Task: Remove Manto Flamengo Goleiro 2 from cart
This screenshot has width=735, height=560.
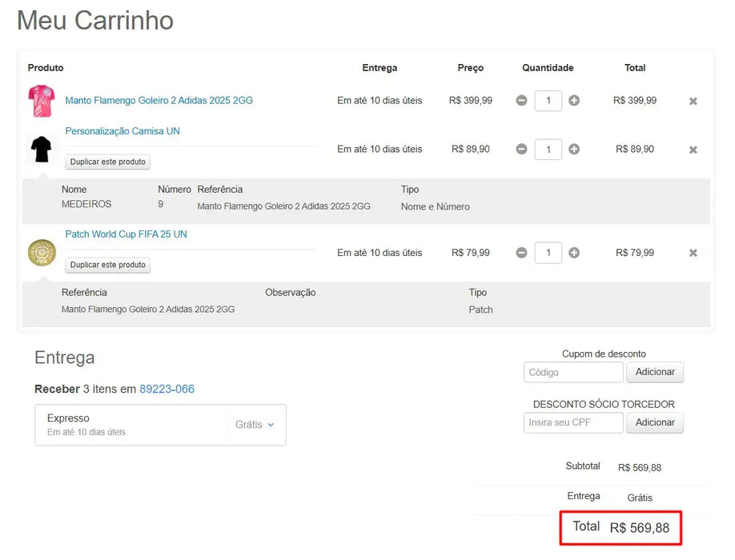Action: coord(693,101)
